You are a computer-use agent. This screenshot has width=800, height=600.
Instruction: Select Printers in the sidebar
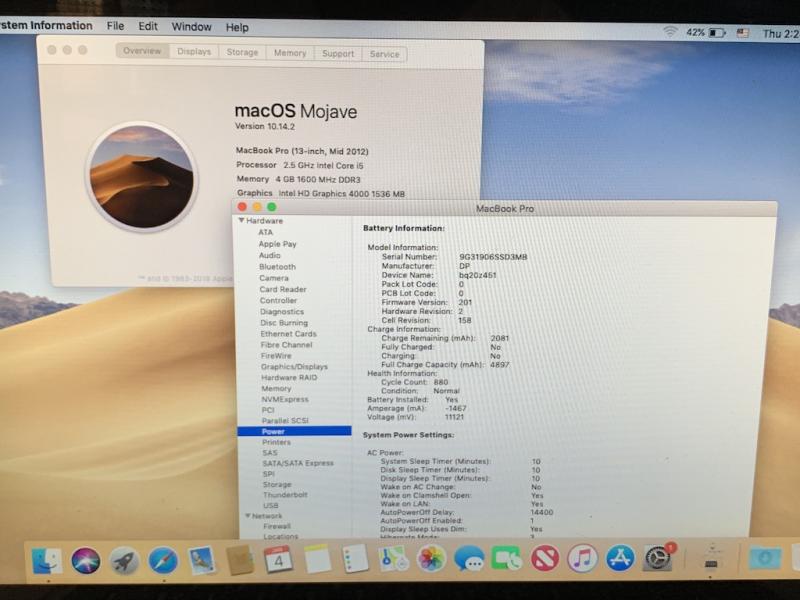click(x=276, y=442)
